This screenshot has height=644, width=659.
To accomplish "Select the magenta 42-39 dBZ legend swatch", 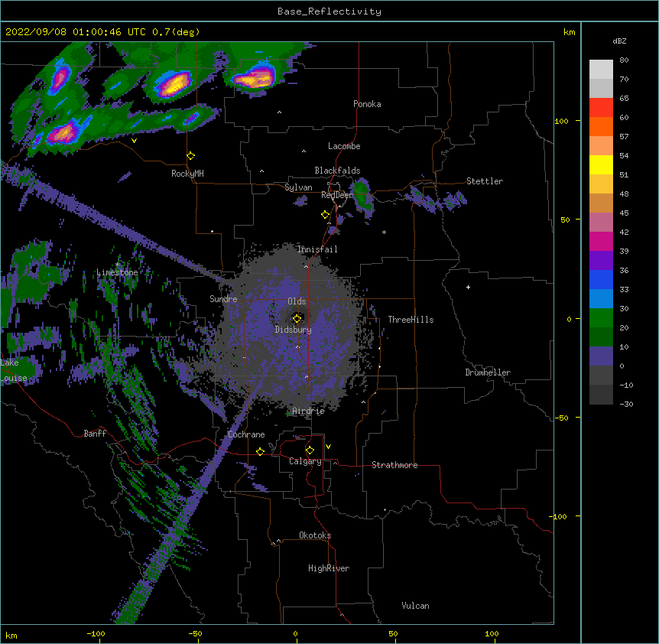I will [x=601, y=241].
